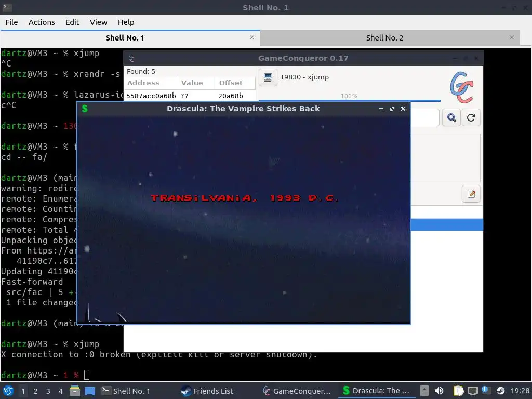Open the clipboard manager tray icon
This screenshot has width=532, height=399.
458,391
